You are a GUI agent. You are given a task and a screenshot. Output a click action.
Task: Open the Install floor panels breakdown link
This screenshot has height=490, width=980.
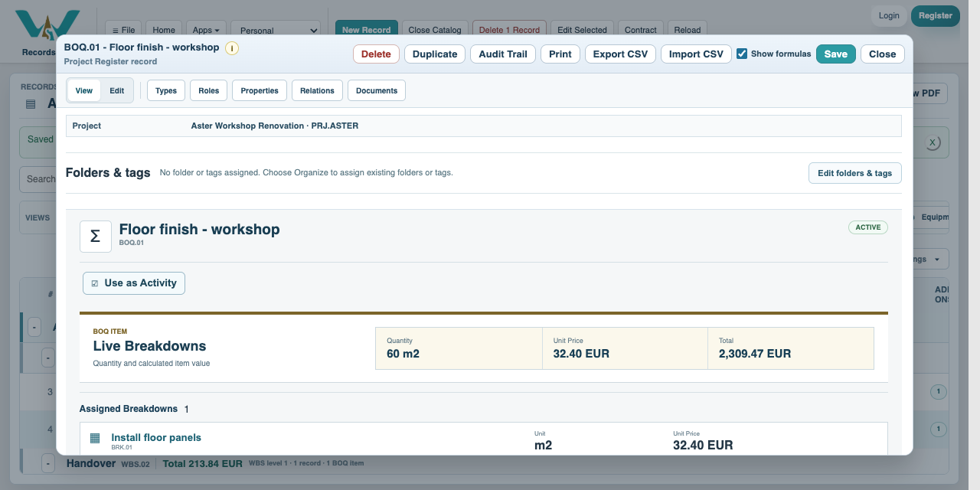coord(156,437)
